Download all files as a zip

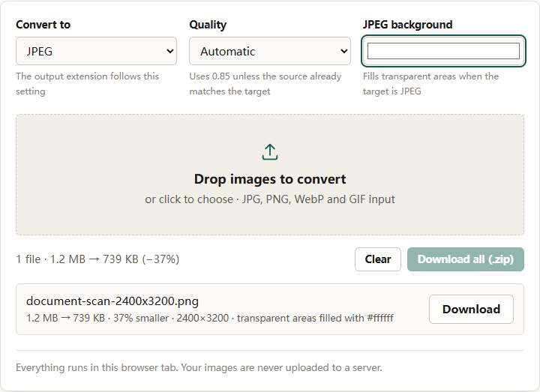[x=466, y=259]
